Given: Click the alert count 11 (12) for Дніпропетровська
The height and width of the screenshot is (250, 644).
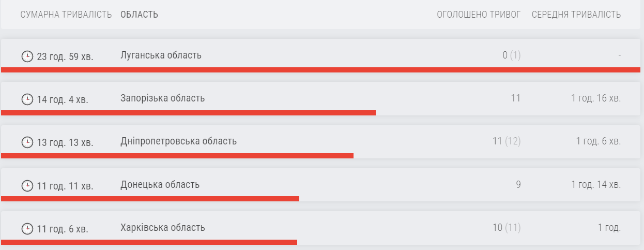Looking at the screenshot, I should pos(506,141).
